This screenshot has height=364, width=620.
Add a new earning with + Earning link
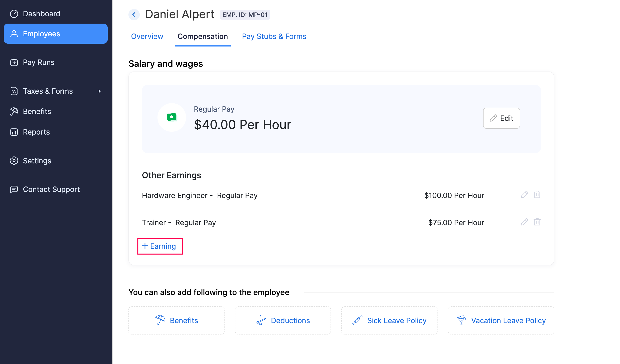(160, 246)
